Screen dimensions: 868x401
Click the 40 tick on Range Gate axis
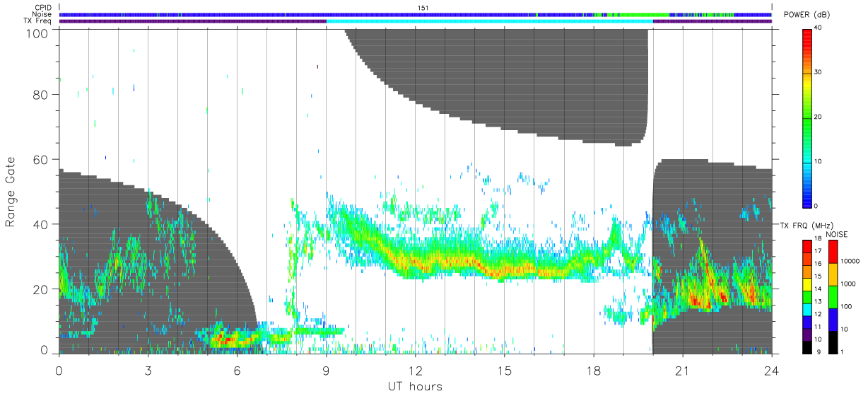click(41, 225)
